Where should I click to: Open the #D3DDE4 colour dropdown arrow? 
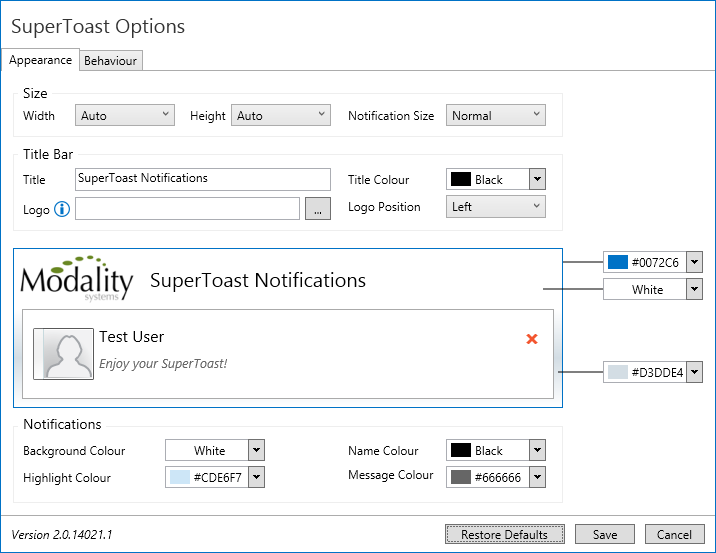695,372
